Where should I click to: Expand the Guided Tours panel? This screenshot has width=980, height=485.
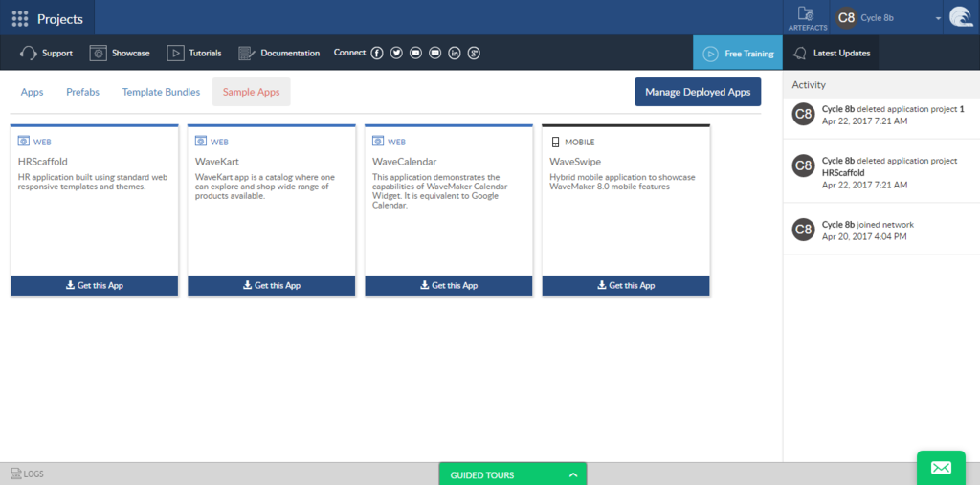513,474
